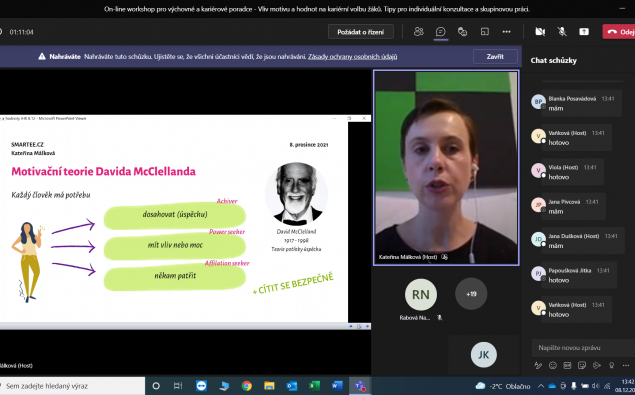Screen dimensions: 635x395
Task: Click the share content tray icon
Action: coord(584,32)
